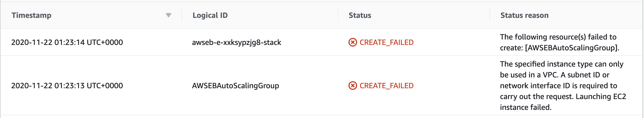Click 'The following resource(s) failed to' text
This screenshot has height=118, width=644.
click(x=558, y=37)
